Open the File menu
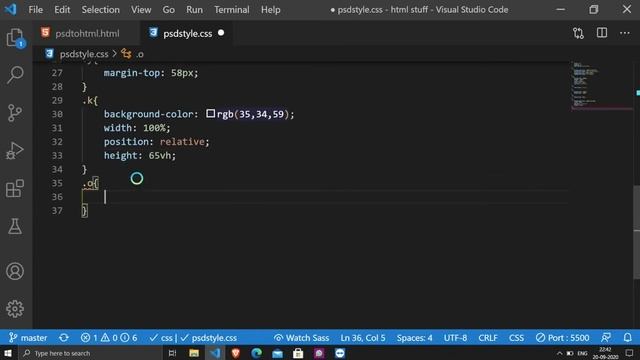The height and width of the screenshot is (360, 640). [36, 9]
